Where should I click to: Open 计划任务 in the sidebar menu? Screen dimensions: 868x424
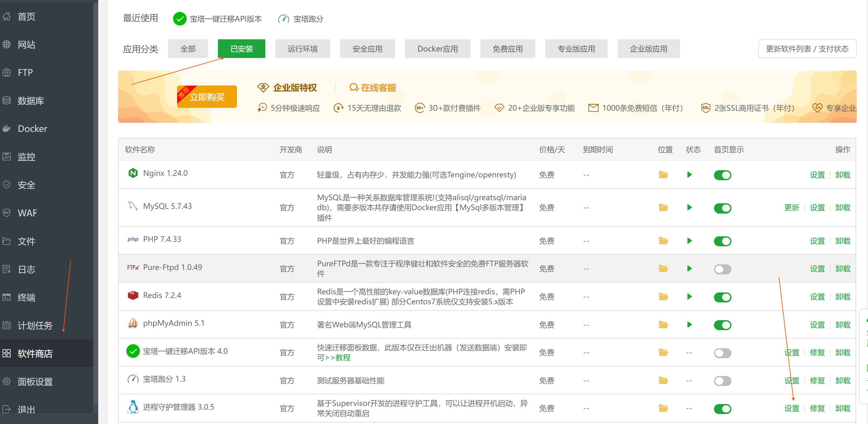pos(35,325)
